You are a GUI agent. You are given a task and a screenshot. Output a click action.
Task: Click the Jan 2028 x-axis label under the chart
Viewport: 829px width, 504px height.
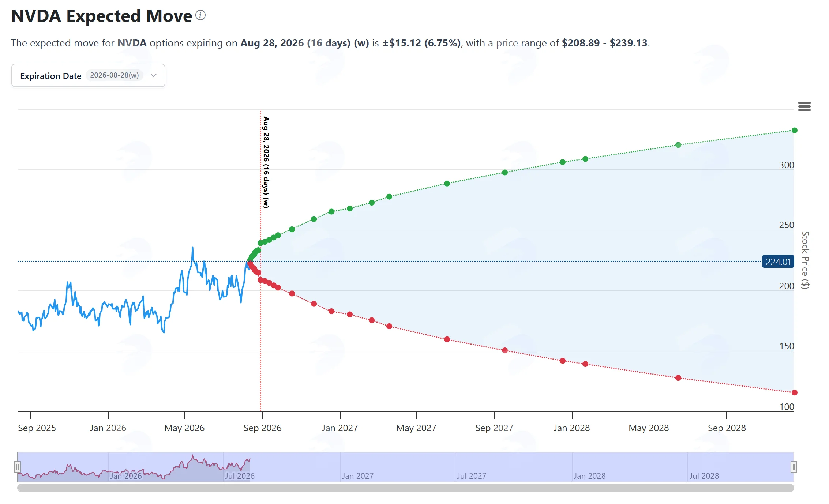[572, 428]
